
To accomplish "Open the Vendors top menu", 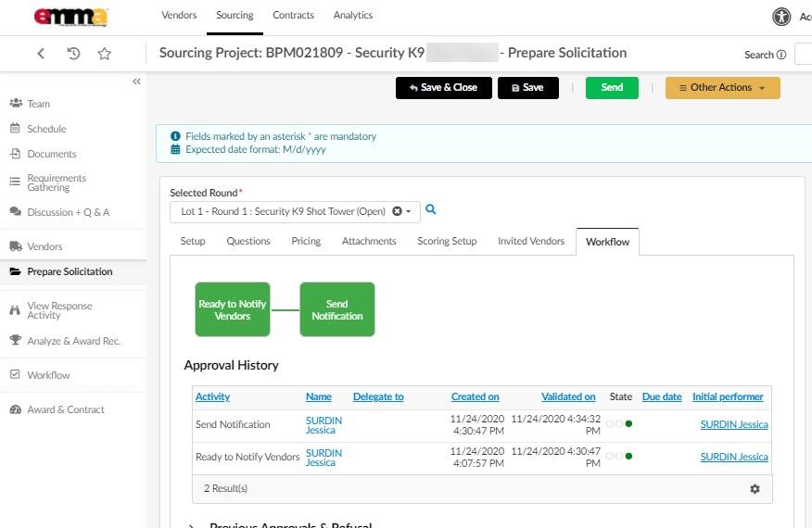I will point(179,15).
